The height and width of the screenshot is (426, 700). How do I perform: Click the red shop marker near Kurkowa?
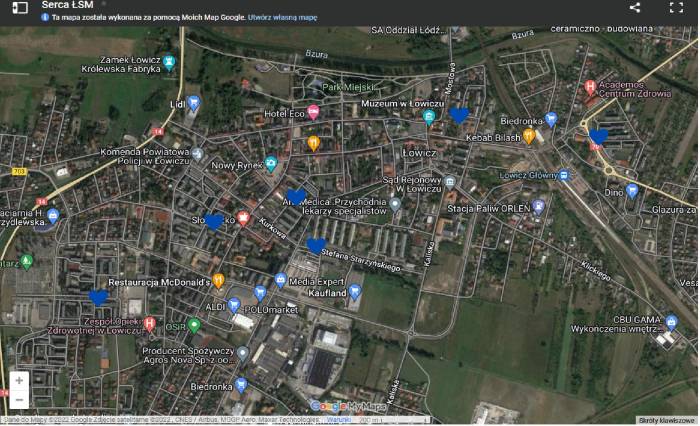pos(243,218)
